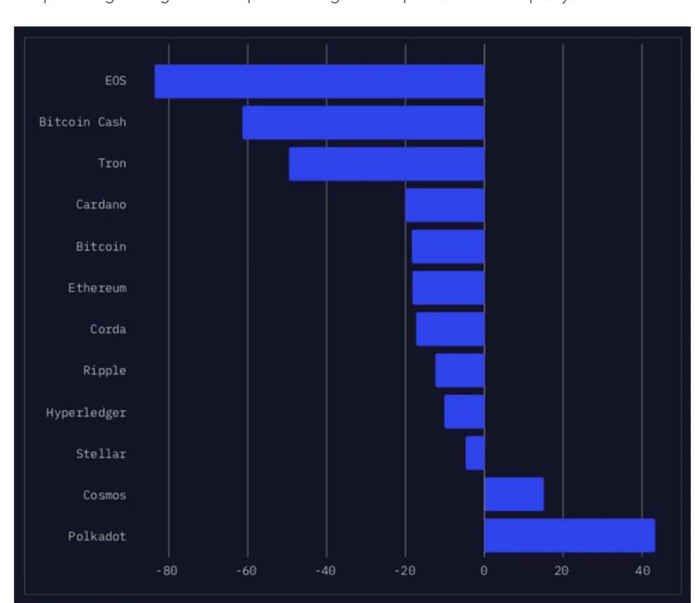Screen dimensions: 700x603
Task: Select the Polkadot bar
Action: 570,536
